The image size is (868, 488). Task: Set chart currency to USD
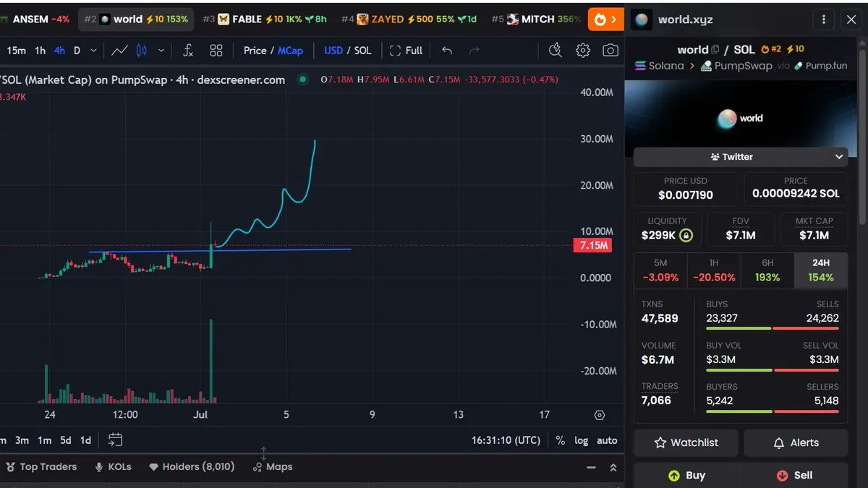click(x=333, y=51)
